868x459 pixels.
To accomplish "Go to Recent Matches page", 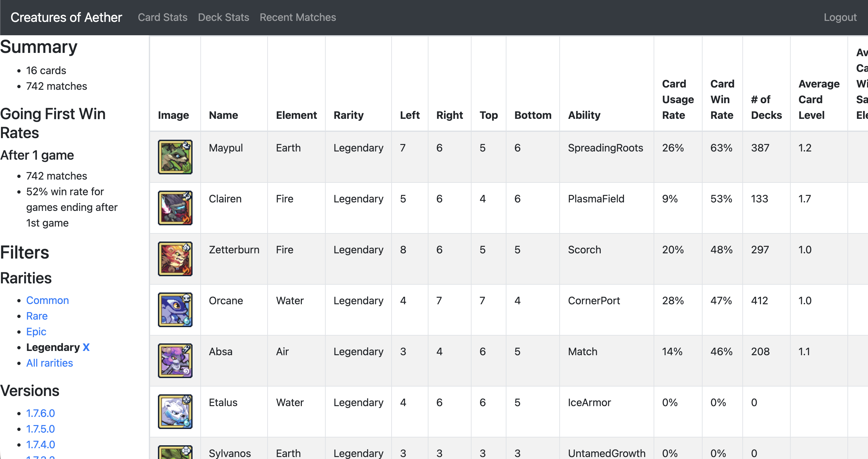I will 298,17.
